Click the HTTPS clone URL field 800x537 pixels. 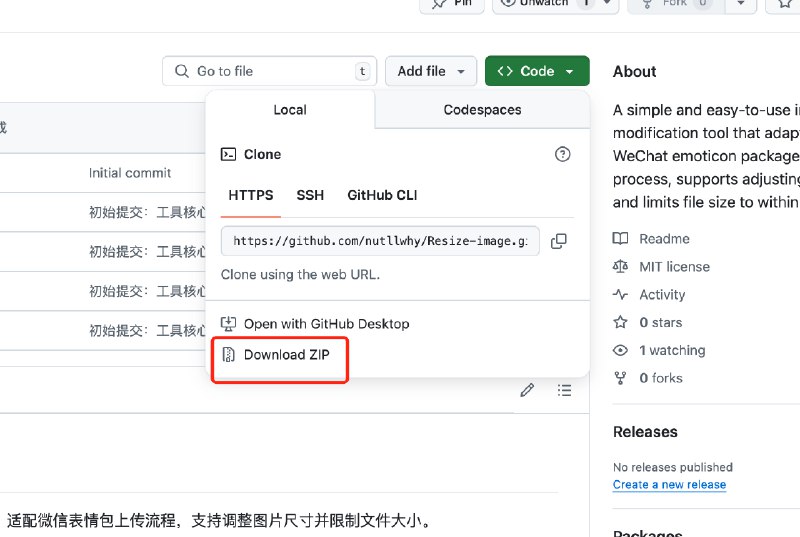[380, 241]
